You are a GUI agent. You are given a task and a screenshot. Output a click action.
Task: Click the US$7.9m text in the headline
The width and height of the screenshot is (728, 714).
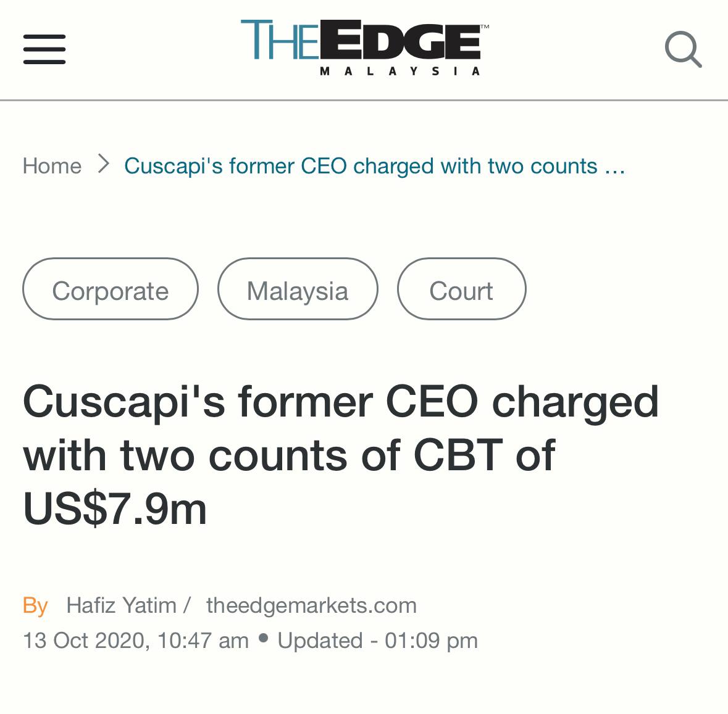pyautogui.click(x=115, y=509)
